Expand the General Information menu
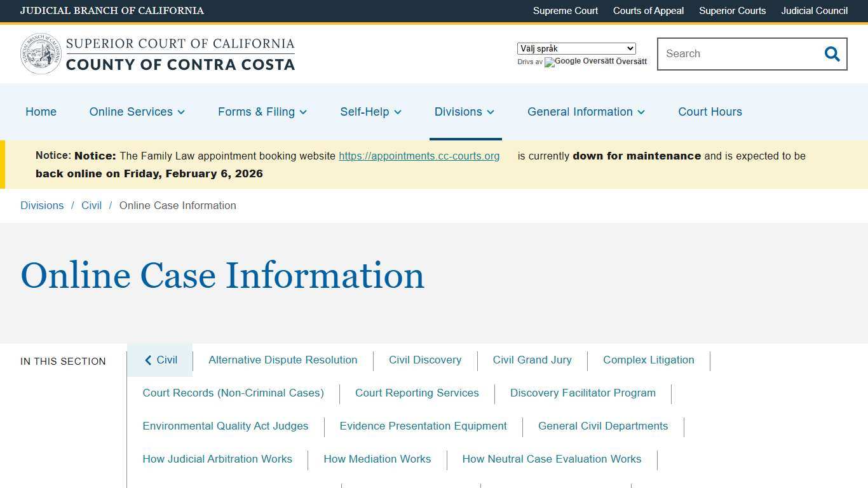Image resolution: width=868 pixels, height=488 pixels. point(585,112)
